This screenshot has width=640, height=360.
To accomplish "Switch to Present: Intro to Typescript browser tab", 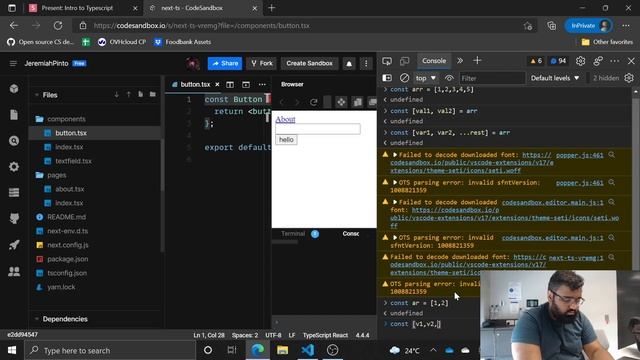I will point(77,8).
